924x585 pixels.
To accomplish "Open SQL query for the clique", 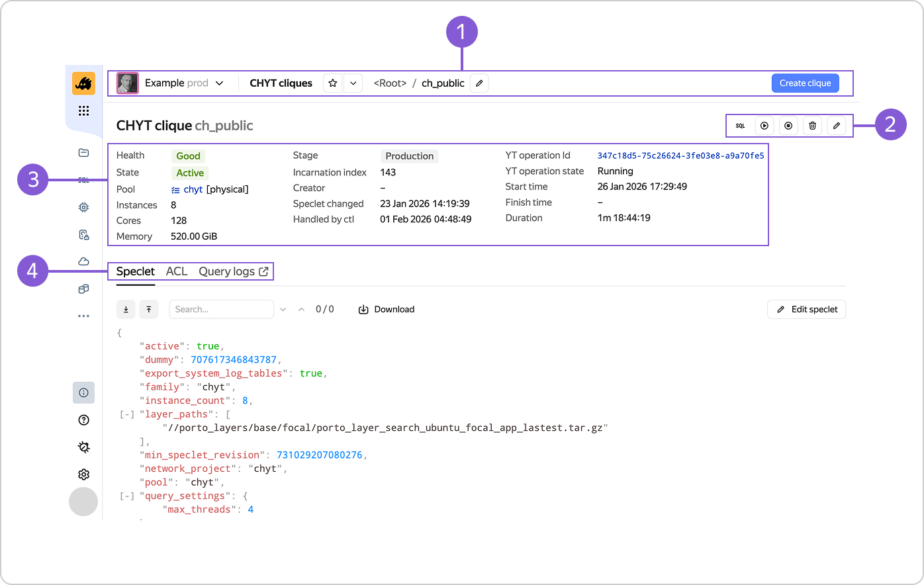I will [x=740, y=126].
